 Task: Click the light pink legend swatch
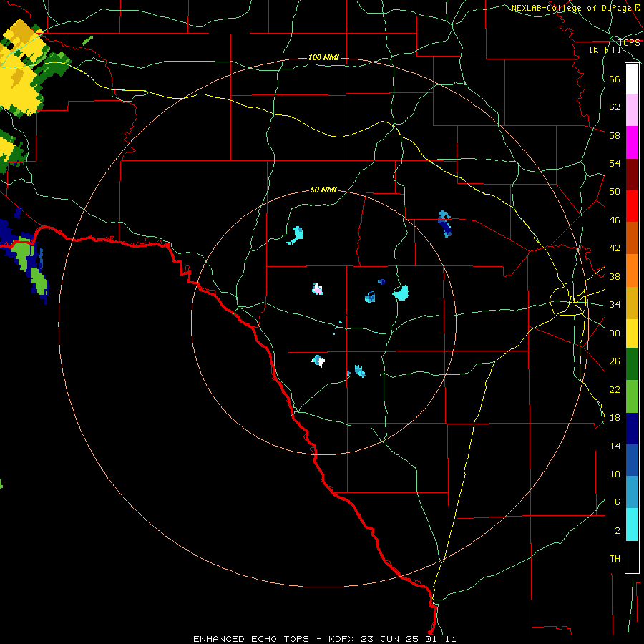click(632, 109)
